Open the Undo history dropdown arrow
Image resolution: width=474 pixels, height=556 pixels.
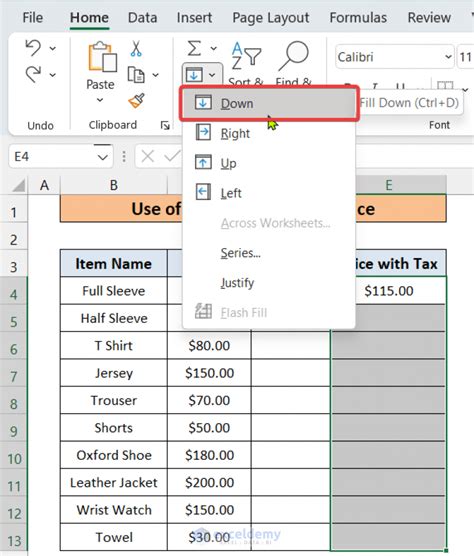coord(52,48)
